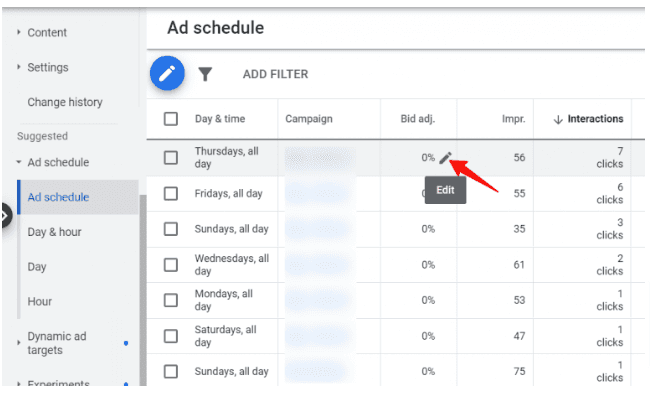
Task: Click the funnel filter icon
Action: click(205, 74)
